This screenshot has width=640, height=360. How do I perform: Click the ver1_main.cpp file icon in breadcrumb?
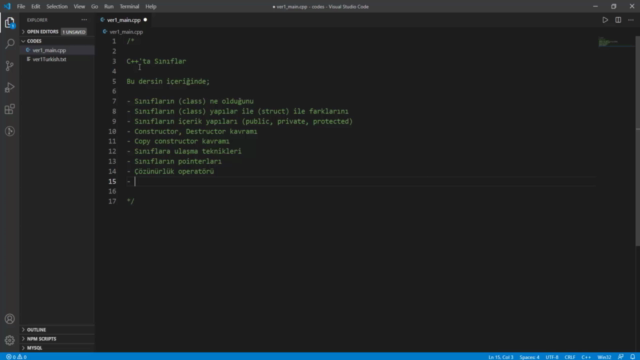point(105,31)
